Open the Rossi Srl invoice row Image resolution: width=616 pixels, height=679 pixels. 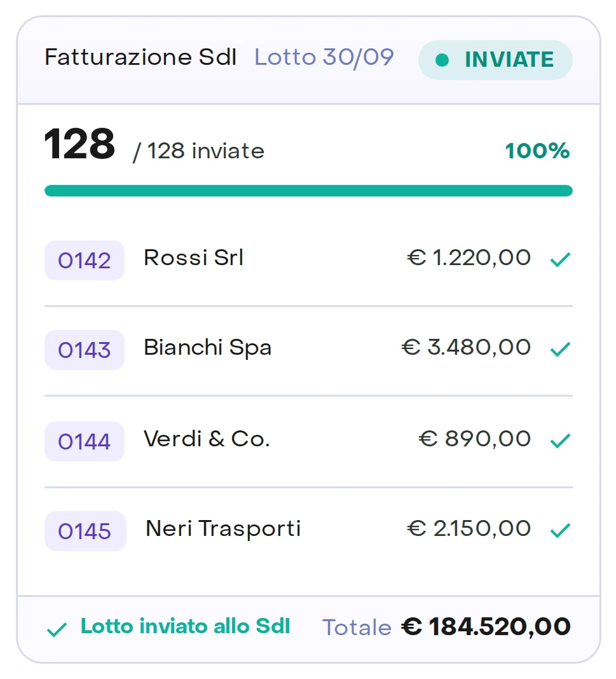click(309, 260)
